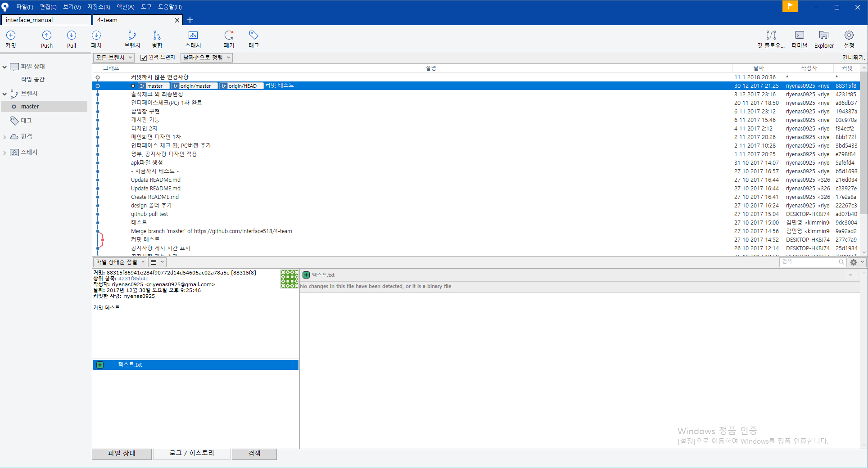Open 설정 (Settings) from the toolbar
Screen dimensions: 868x468
[849, 39]
